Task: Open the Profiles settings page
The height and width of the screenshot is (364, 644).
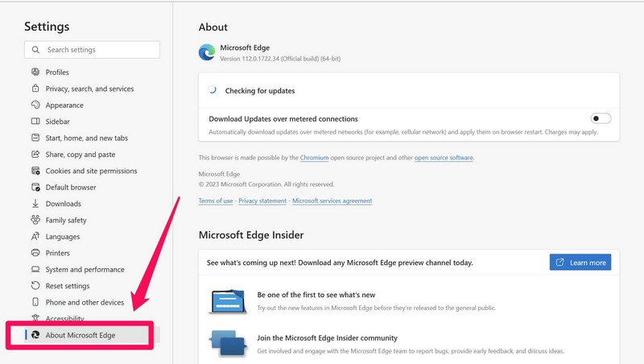Action: click(57, 72)
